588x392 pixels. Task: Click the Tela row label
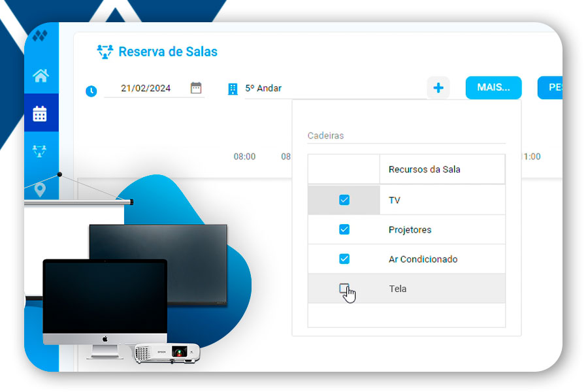pos(397,289)
